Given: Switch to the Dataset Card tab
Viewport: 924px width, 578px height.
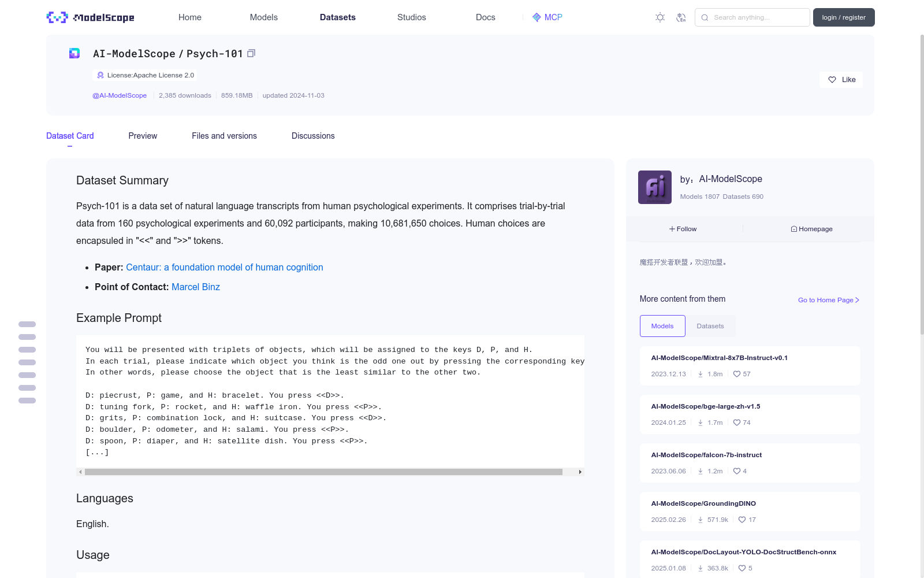Looking at the screenshot, I should pos(70,136).
